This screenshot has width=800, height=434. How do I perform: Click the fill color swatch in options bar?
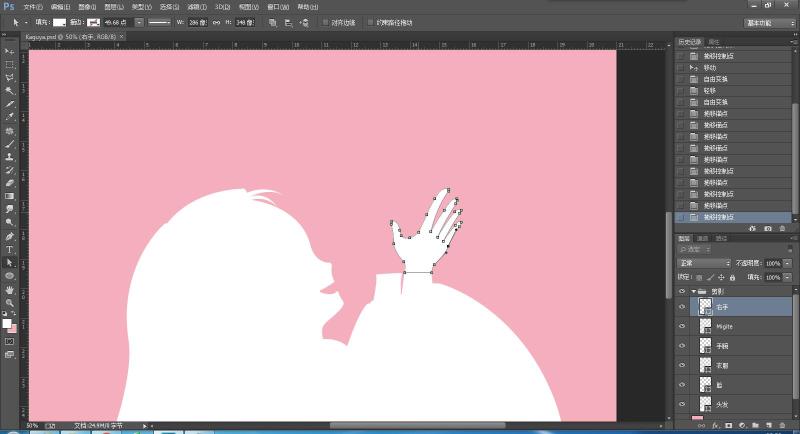pos(60,22)
